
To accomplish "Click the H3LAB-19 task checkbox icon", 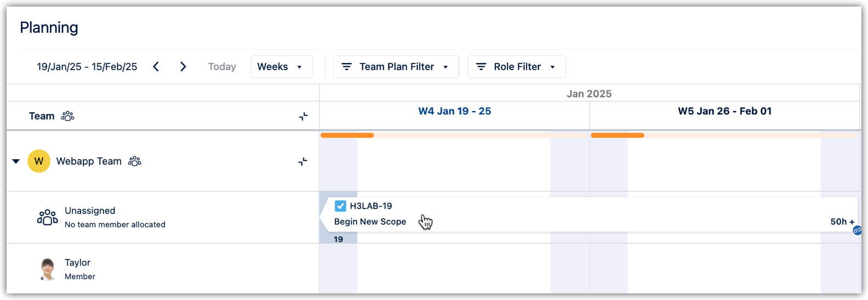I will pos(340,206).
